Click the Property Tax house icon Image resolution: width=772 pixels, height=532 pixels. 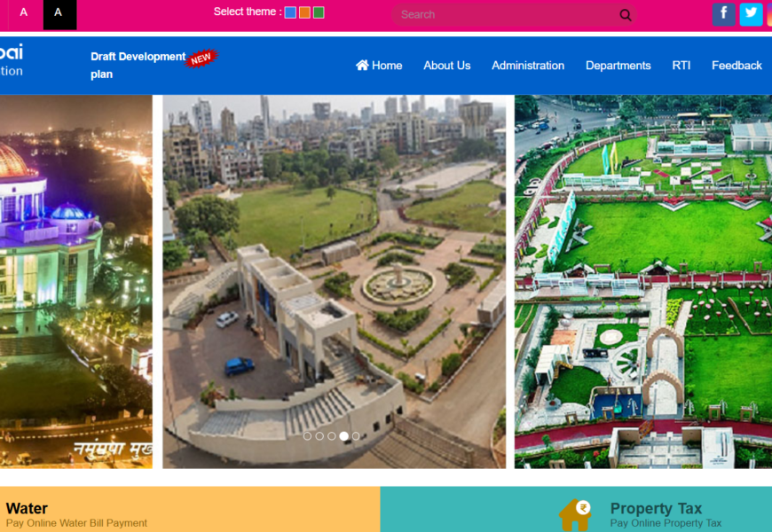click(575, 514)
